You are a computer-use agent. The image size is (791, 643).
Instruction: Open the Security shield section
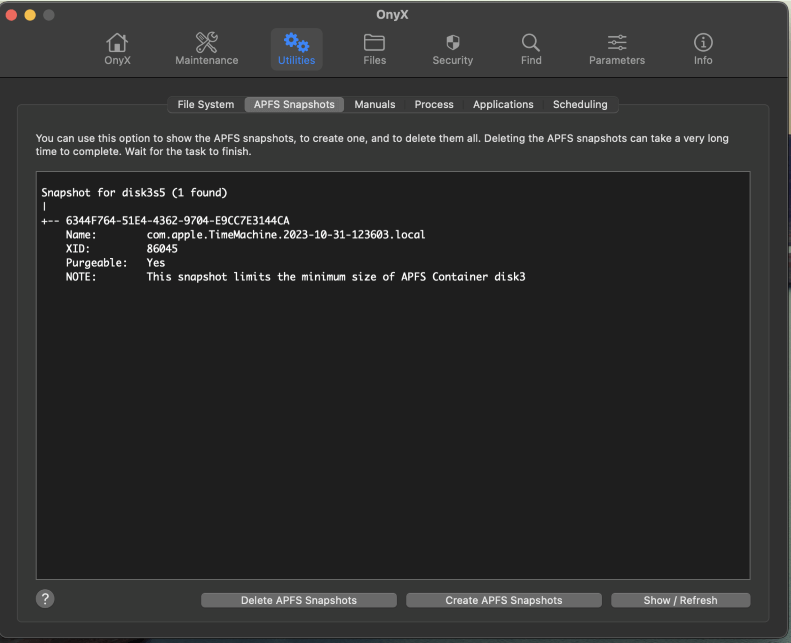tap(453, 49)
